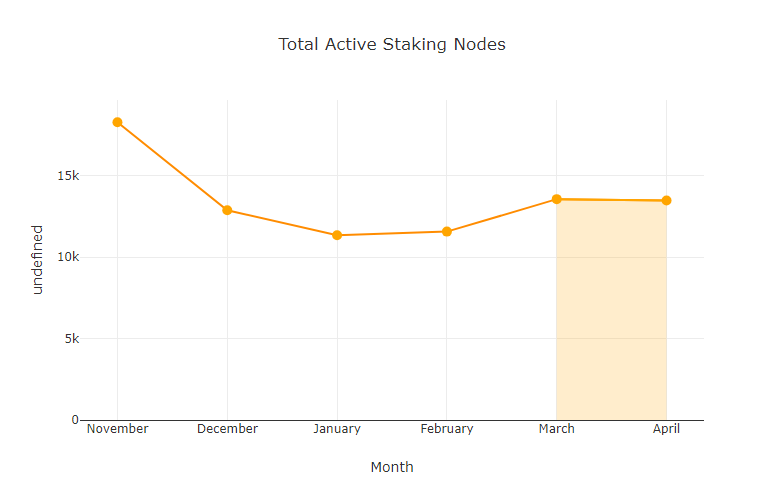The height and width of the screenshot is (500, 784).
Task: Select the February data point marker
Action: (447, 232)
